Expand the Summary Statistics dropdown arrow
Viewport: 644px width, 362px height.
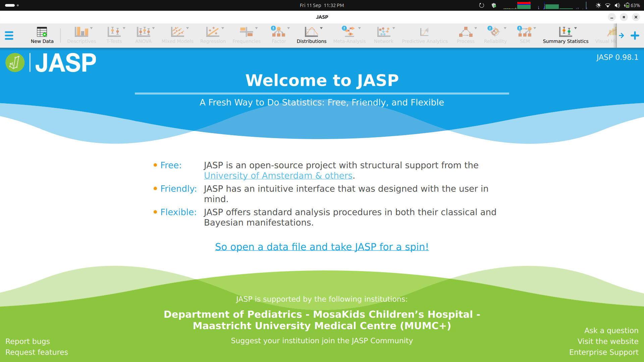(x=576, y=28)
